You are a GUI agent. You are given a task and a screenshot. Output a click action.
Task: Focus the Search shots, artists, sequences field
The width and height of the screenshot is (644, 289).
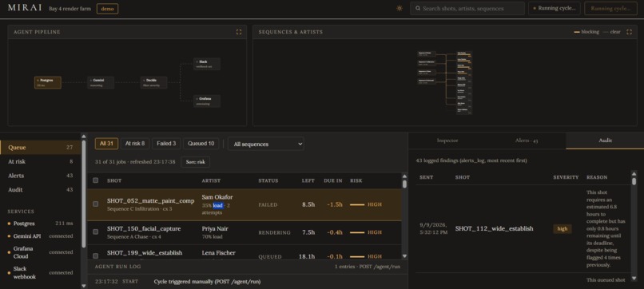coord(467,8)
